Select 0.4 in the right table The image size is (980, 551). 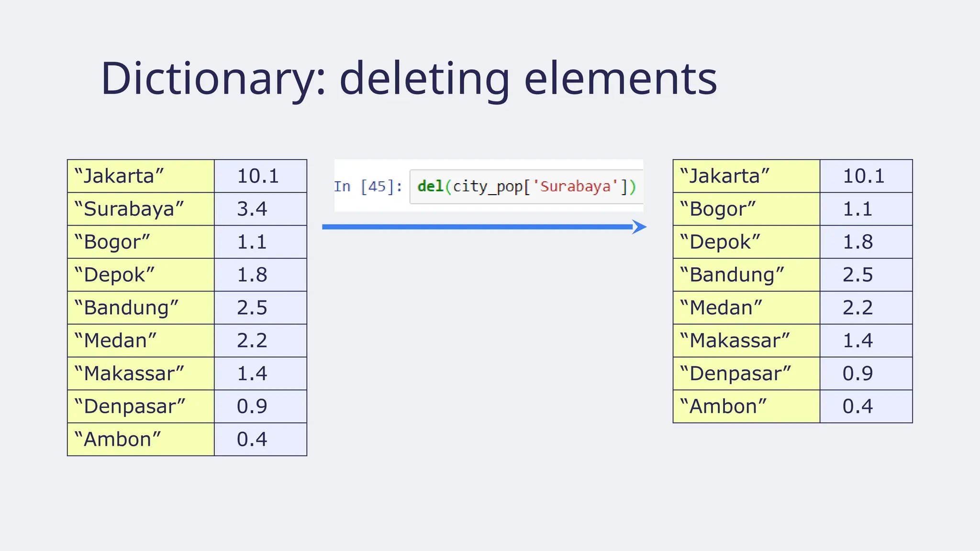click(866, 407)
